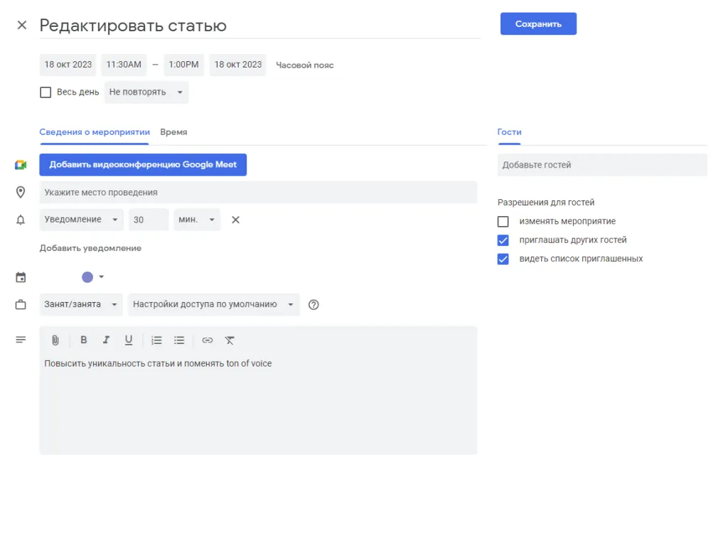This screenshot has width=728, height=560.
Task: Open the «Занят/занята» availability dropdown
Action: click(80, 304)
